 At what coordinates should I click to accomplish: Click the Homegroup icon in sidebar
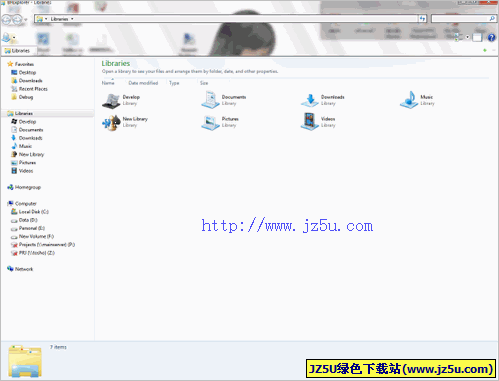10,187
